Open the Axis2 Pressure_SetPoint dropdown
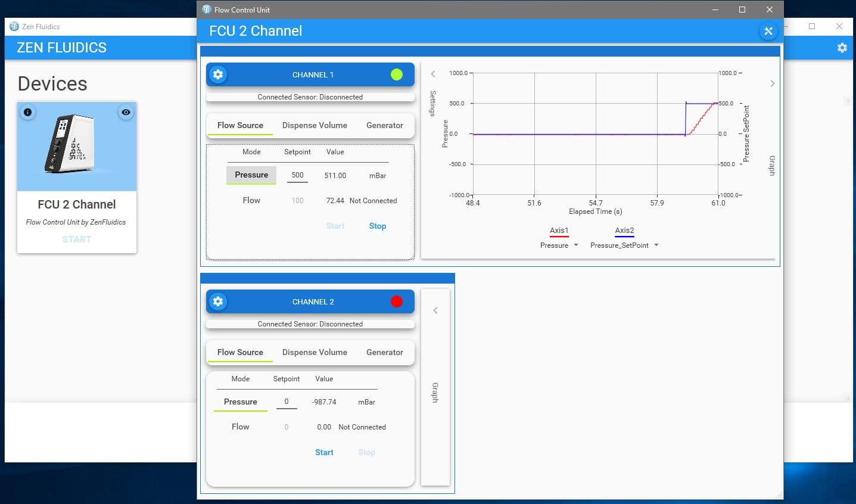 [624, 245]
